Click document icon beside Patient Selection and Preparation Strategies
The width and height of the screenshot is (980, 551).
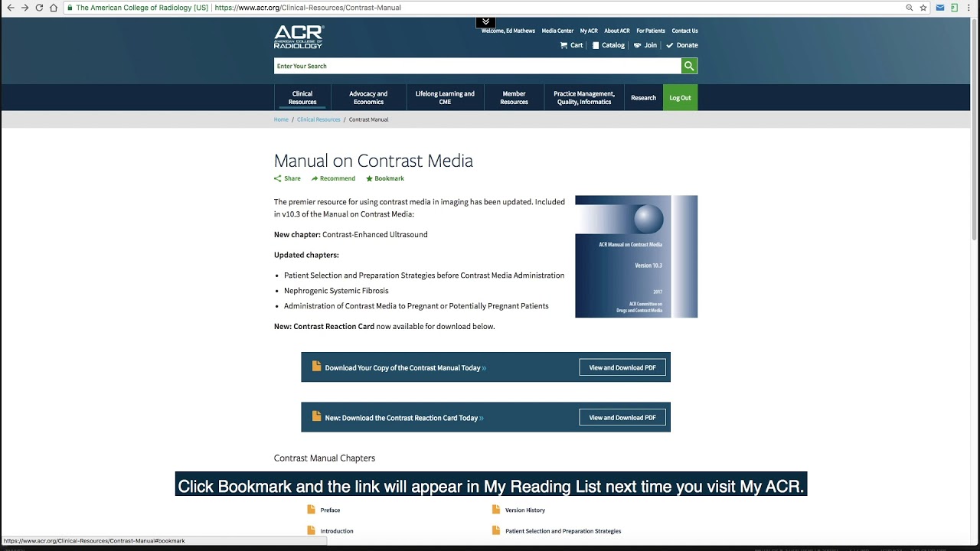click(x=496, y=530)
